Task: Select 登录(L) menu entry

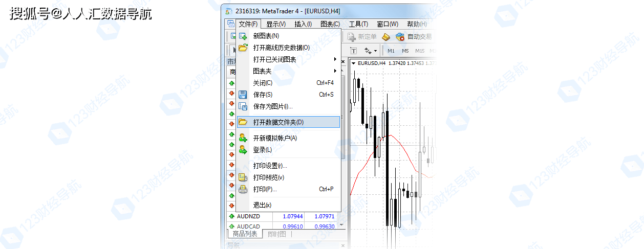Action: point(288,150)
